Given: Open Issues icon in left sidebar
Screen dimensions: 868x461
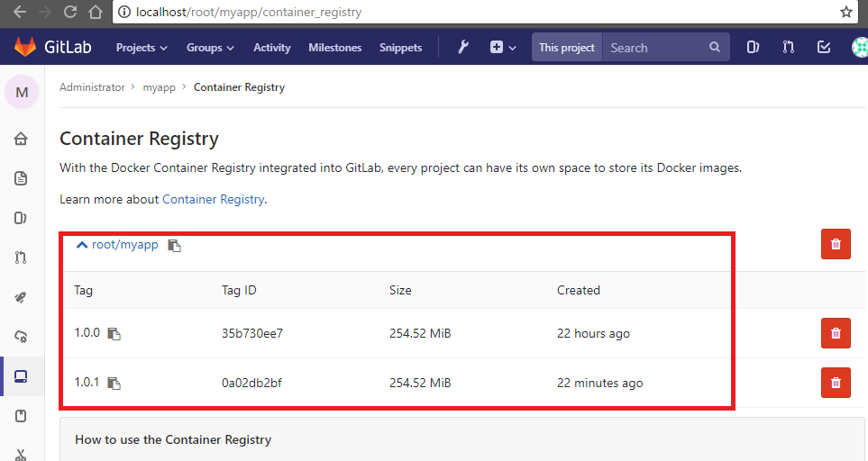Looking at the screenshot, I should click(x=21, y=218).
